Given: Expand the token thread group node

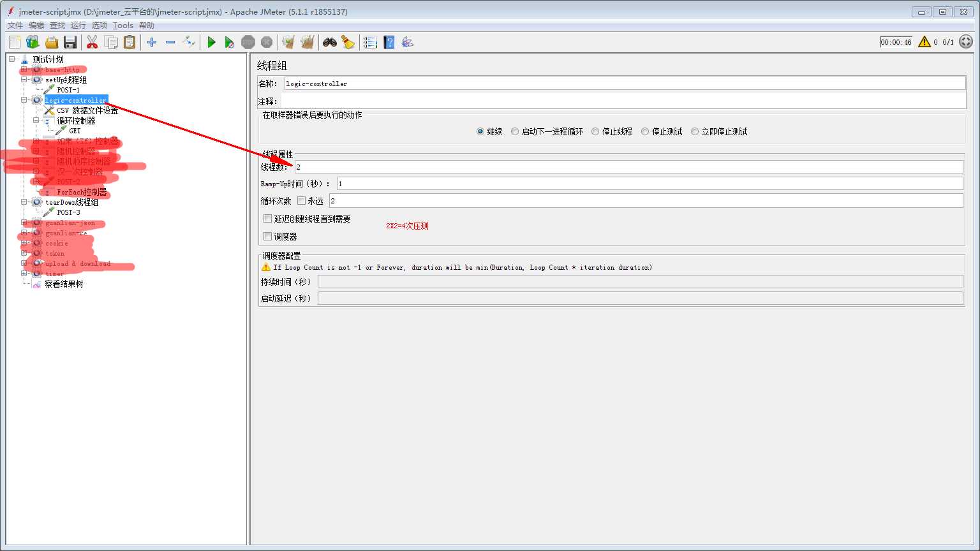Looking at the screenshot, I should click(x=24, y=253).
